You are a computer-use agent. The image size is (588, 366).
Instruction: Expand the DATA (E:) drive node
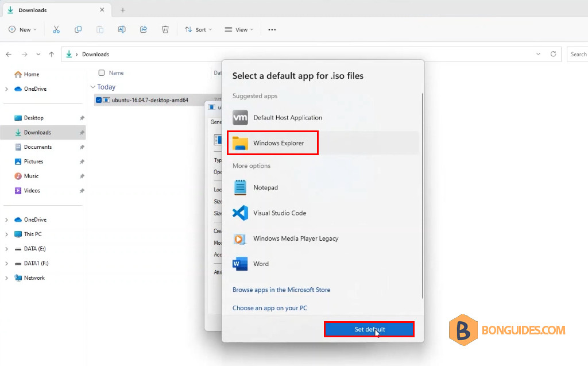point(6,249)
